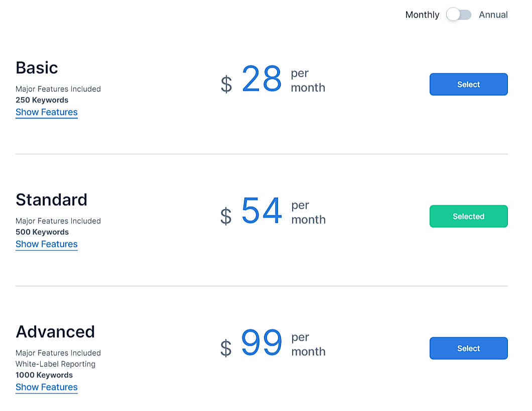Click the $28 monthly price
The height and width of the screenshot is (411, 532).
261,79
